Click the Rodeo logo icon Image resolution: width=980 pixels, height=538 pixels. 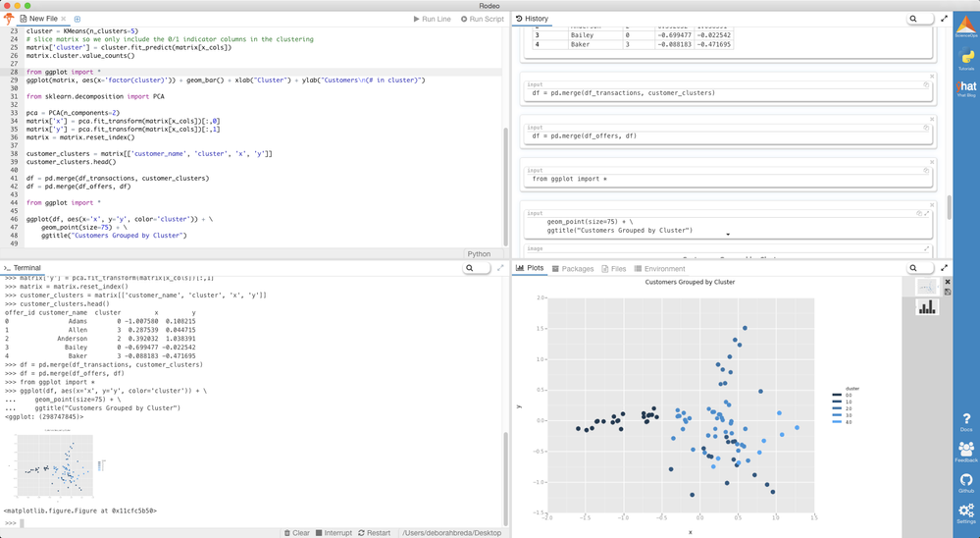pos(9,19)
